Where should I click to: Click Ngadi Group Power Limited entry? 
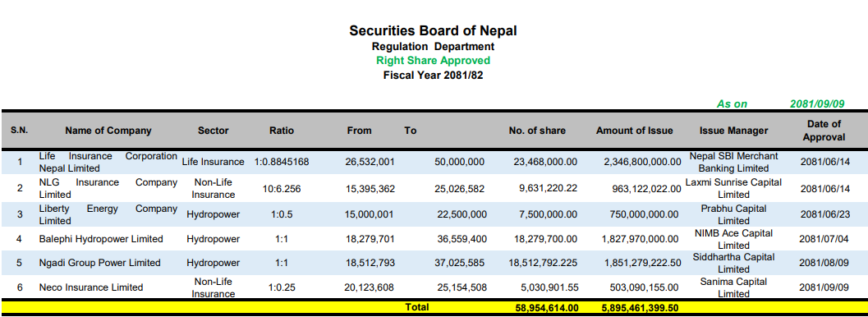click(99, 263)
